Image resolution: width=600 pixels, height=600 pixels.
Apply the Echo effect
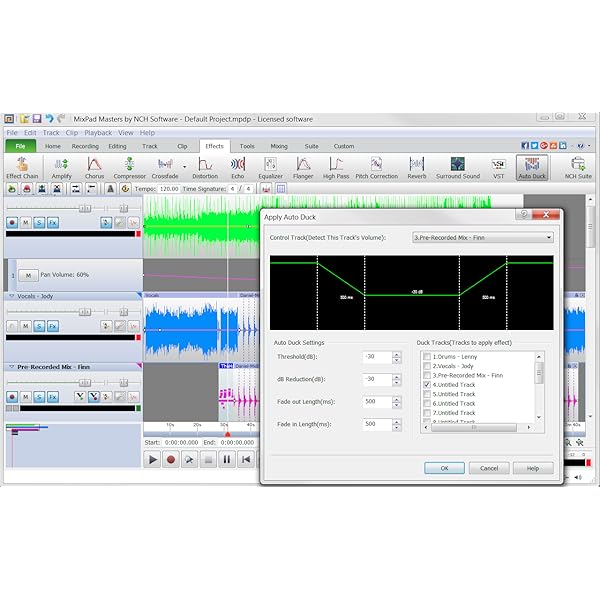click(x=238, y=168)
